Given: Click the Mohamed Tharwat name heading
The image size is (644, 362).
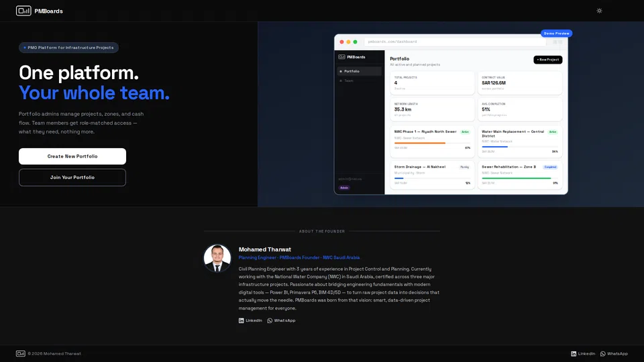Looking at the screenshot, I should point(264,249).
